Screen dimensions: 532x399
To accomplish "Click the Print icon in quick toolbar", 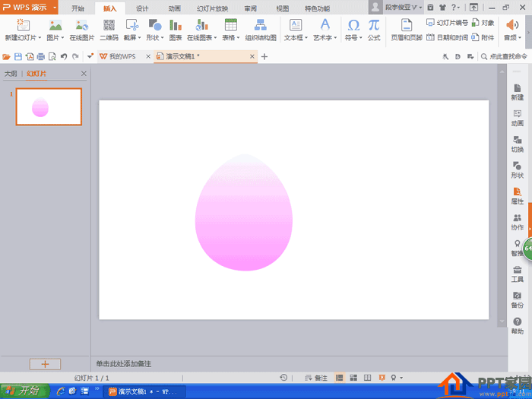I will pyautogui.click(x=41, y=57).
